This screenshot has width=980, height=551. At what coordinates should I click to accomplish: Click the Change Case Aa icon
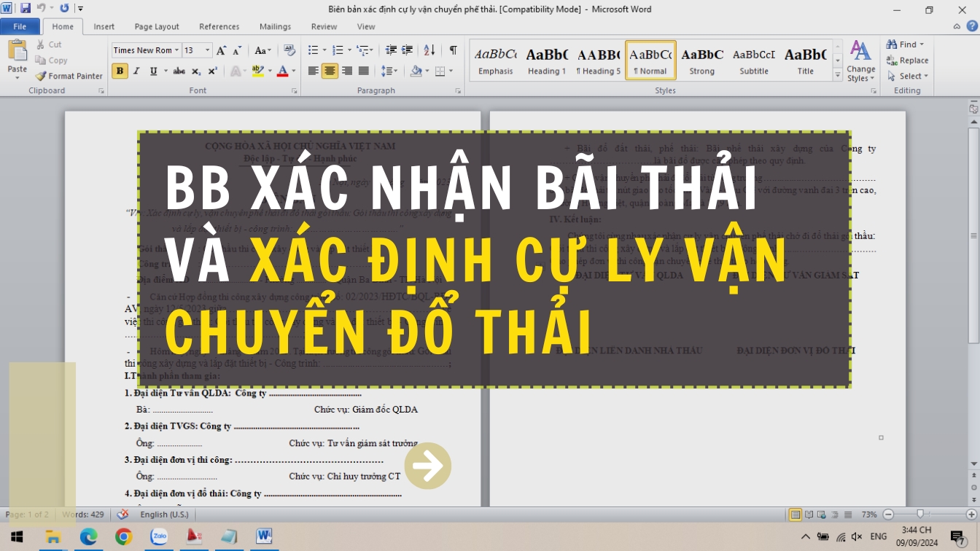pyautogui.click(x=262, y=50)
